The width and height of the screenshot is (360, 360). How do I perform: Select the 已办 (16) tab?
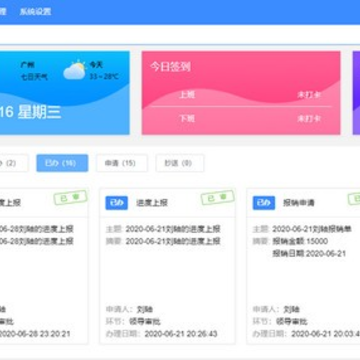(62, 163)
